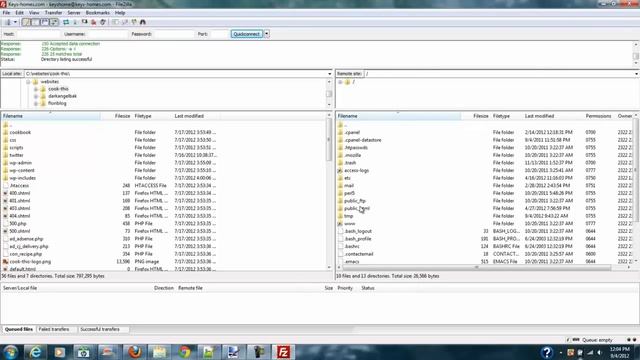
Task: Select the public_html folder in remote list
Action: (x=357, y=209)
